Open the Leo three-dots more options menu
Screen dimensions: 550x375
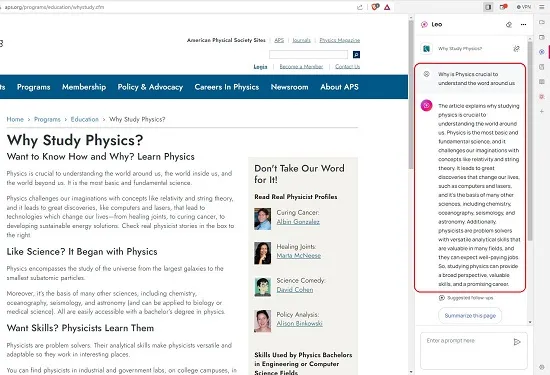(523, 25)
